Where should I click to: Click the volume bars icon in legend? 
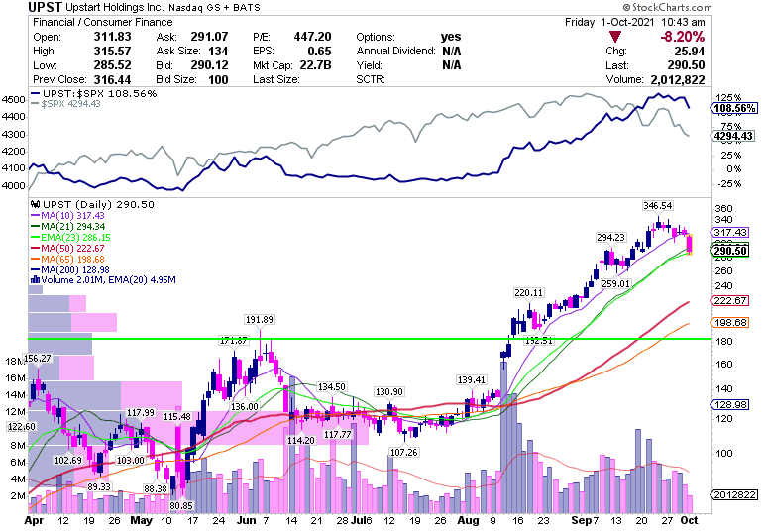[x=35, y=280]
